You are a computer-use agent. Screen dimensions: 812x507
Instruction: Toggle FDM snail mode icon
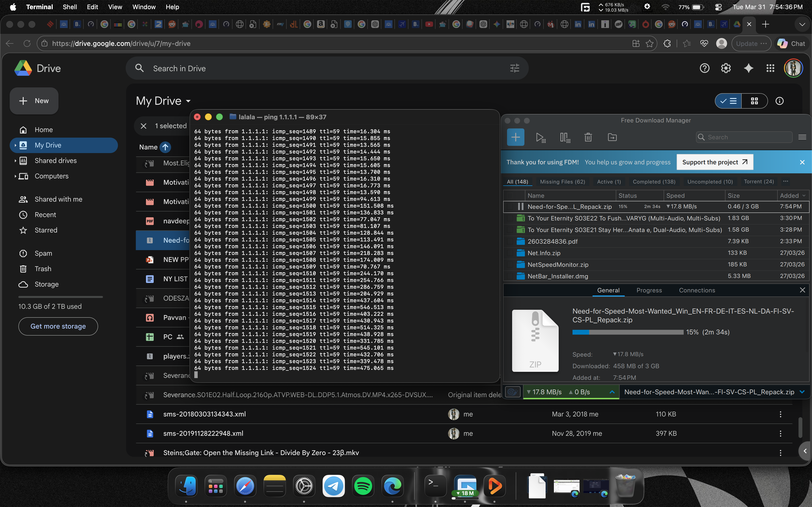[x=512, y=392]
